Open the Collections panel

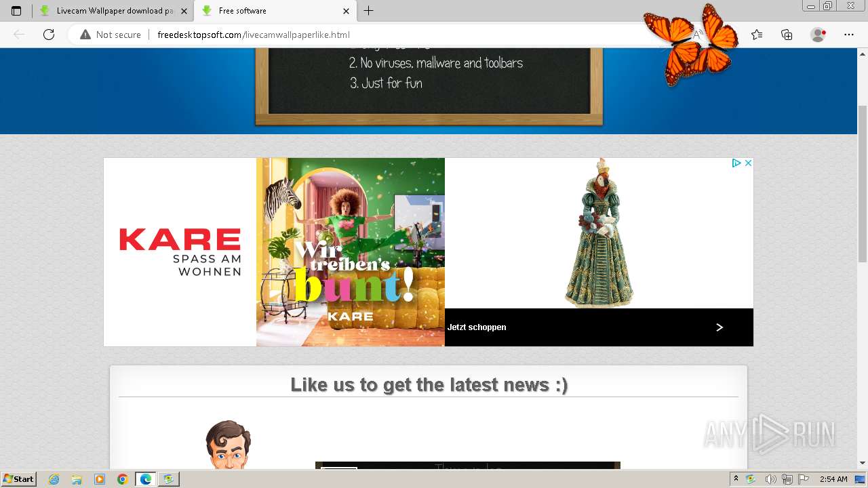[787, 35]
